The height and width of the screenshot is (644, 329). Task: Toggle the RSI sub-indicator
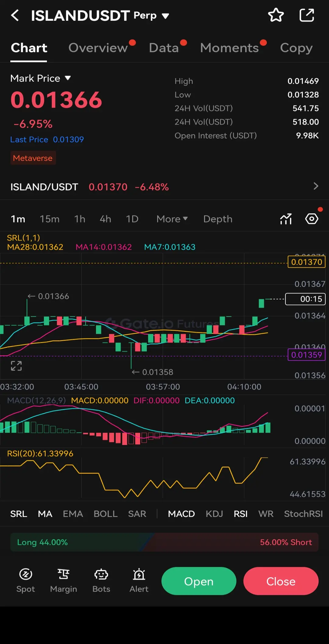[x=241, y=514]
